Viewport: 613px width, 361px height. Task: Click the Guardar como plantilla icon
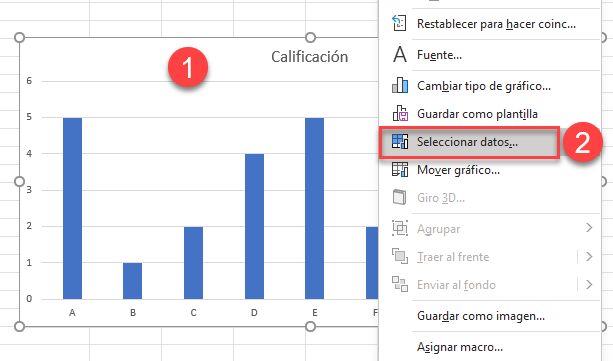click(x=400, y=113)
